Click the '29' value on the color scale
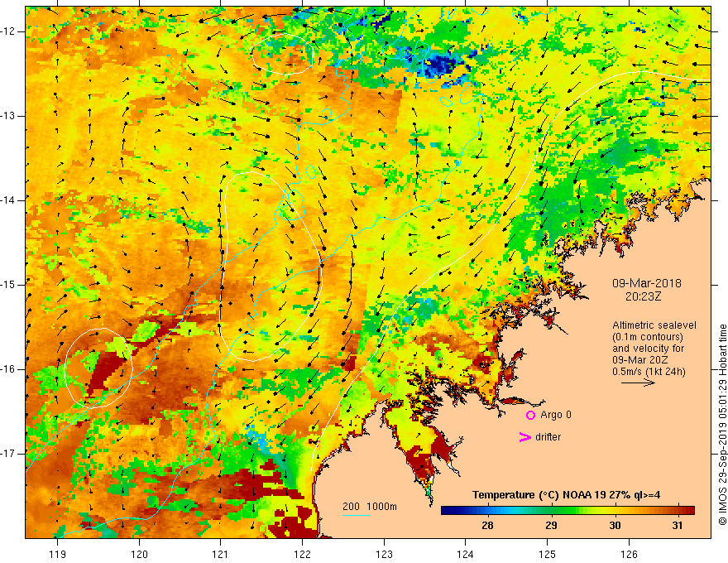 [551, 526]
